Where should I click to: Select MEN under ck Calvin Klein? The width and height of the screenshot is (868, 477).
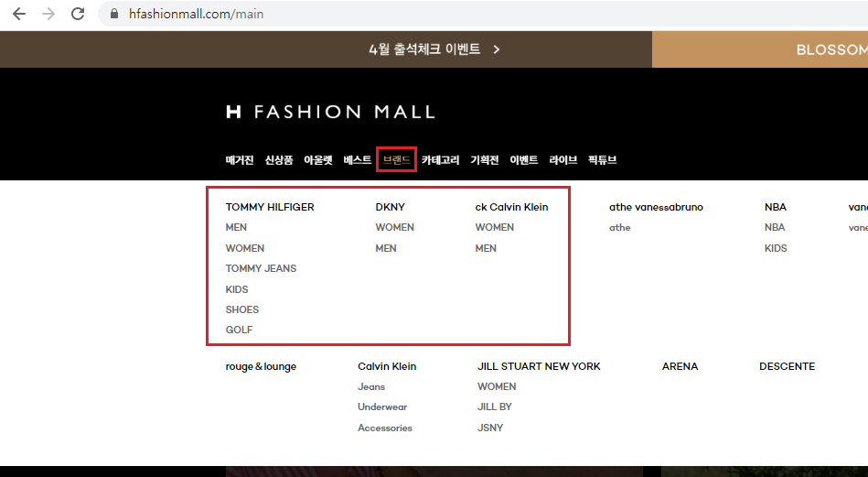click(486, 248)
